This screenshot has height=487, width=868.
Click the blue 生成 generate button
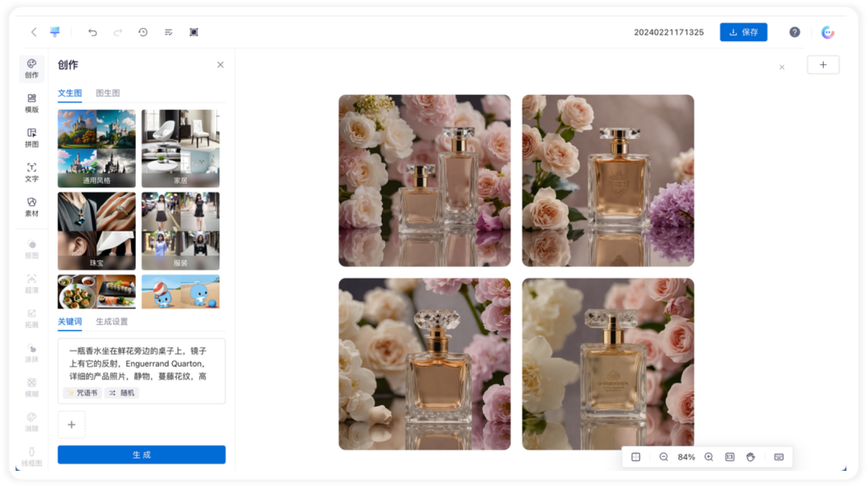[141, 455]
